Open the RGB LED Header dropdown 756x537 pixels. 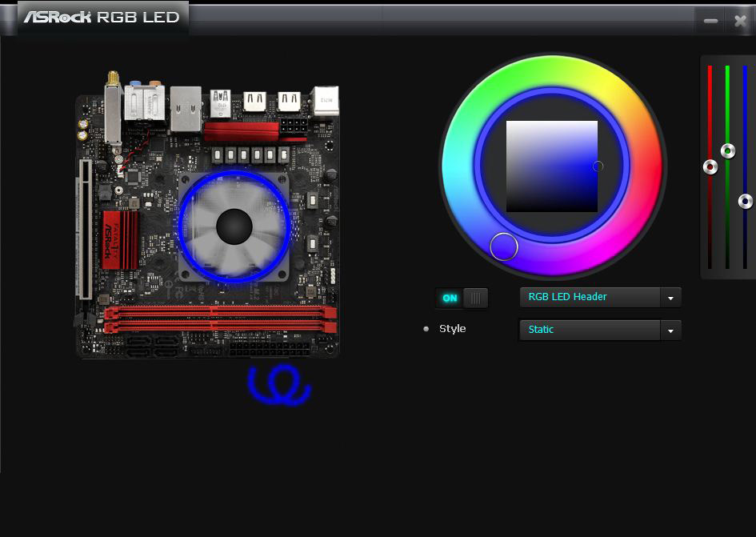(x=600, y=297)
